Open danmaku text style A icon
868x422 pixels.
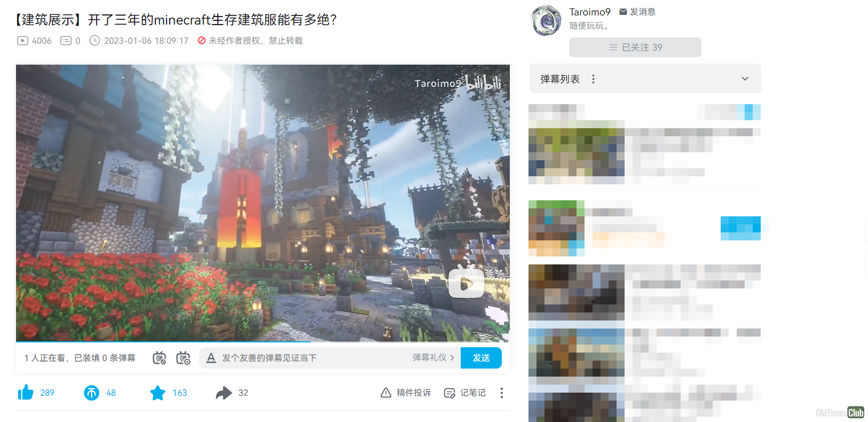[211, 358]
